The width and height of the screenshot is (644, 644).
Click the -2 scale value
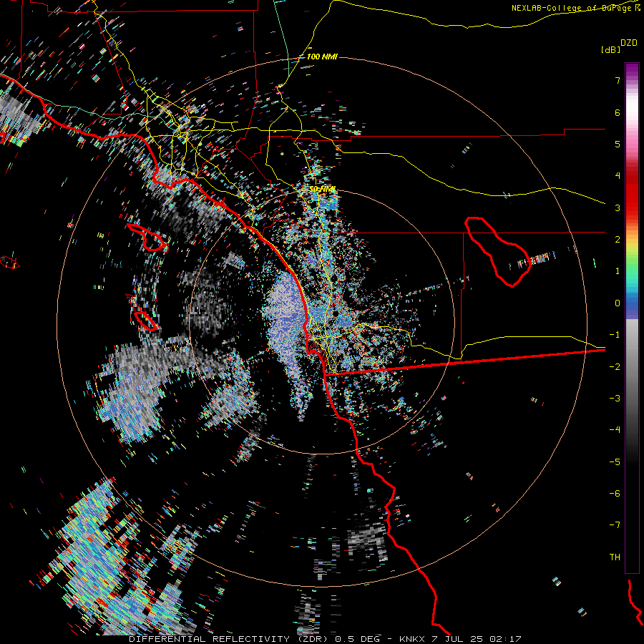click(615, 366)
